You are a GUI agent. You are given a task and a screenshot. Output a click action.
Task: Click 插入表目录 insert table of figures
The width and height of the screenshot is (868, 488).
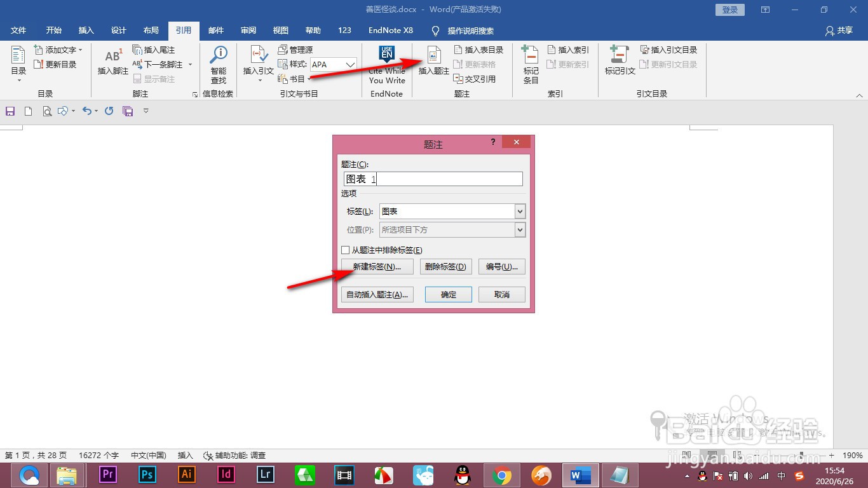point(479,50)
